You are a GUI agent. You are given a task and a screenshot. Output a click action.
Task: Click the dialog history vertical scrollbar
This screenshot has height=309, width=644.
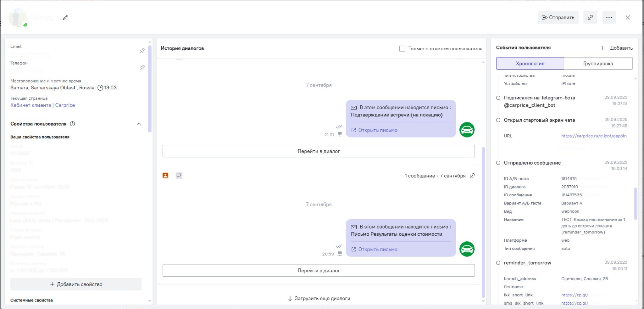coord(483,220)
